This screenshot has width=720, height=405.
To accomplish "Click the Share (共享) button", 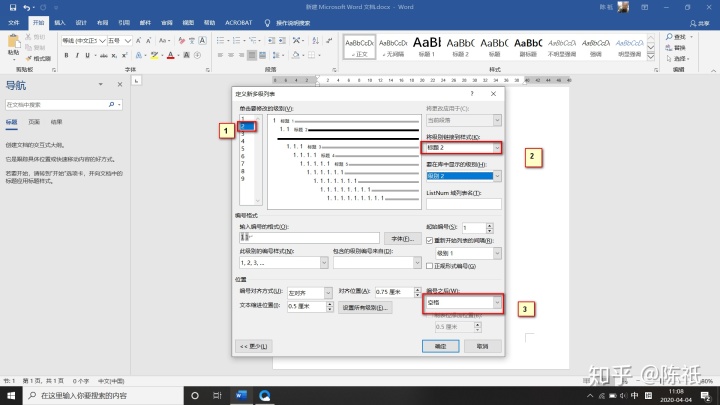I will (700, 23).
